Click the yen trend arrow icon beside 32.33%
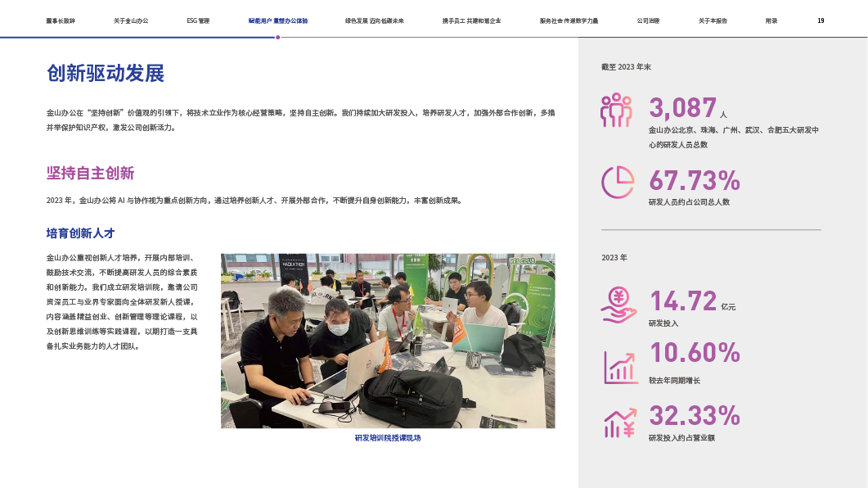 pyautogui.click(x=620, y=422)
